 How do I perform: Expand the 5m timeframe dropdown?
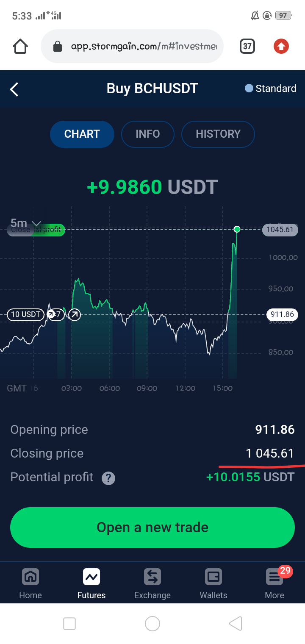pyautogui.click(x=26, y=223)
